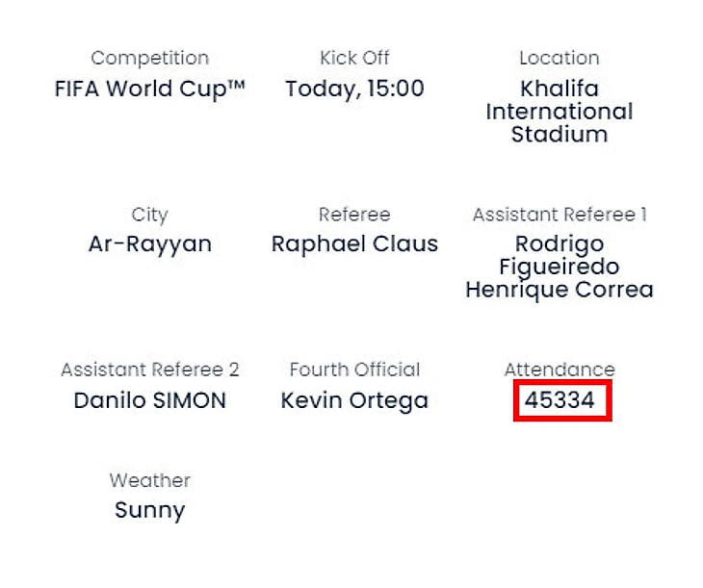
Task: Click the Today, 15:00 kick off time
Action: click(354, 89)
